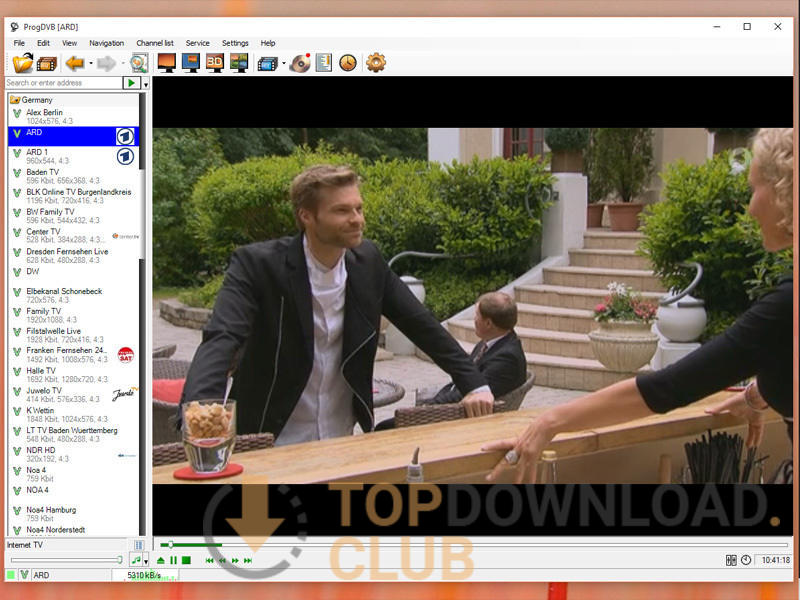The width and height of the screenshot is (800, 600).
Task: Stop playback with the green square
Action: tap(186, 560)
